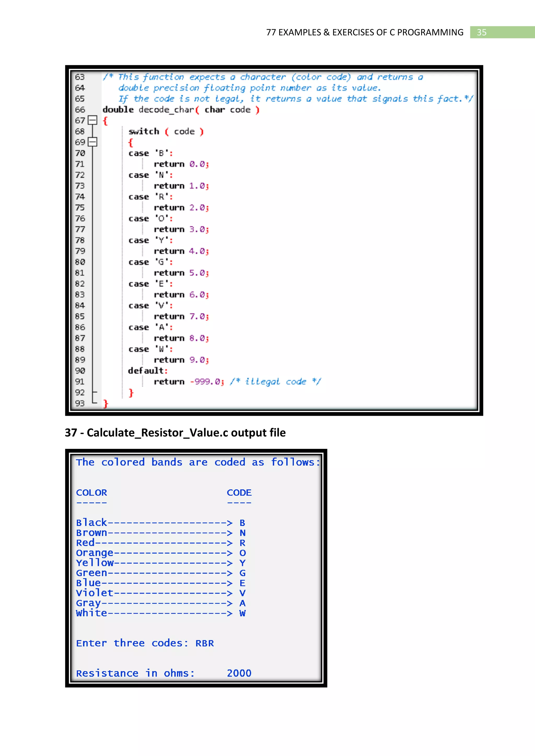Select the 'double decode_char( char code )' line
The image size is (535, 756).
181,110
